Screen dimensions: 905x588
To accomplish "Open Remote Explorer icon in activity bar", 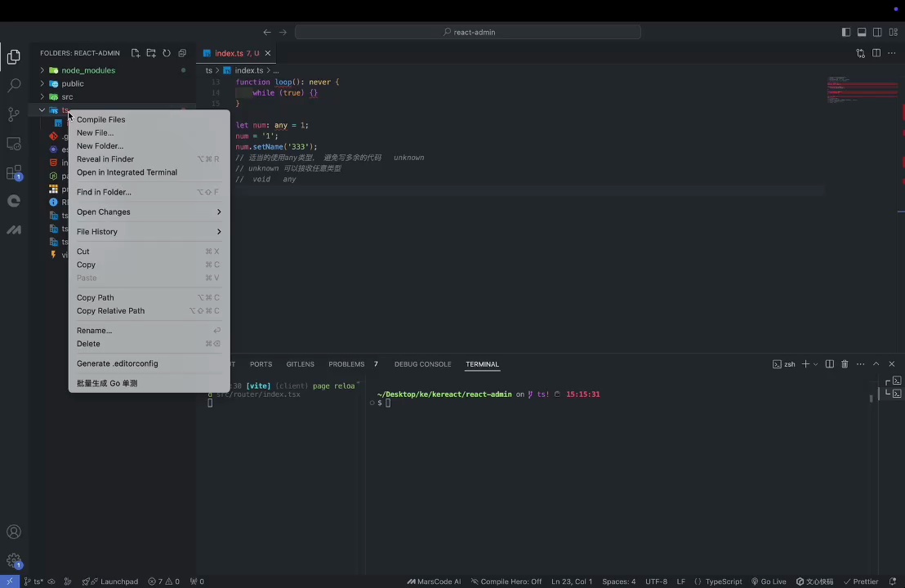I will pos(14,143).
